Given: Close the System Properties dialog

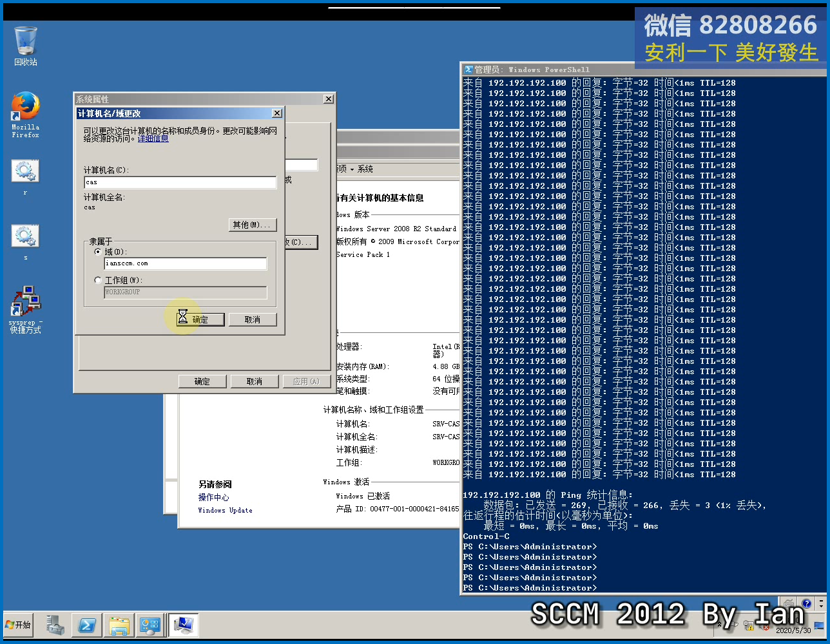Looking at the screenshot, I should click(329, 99).
